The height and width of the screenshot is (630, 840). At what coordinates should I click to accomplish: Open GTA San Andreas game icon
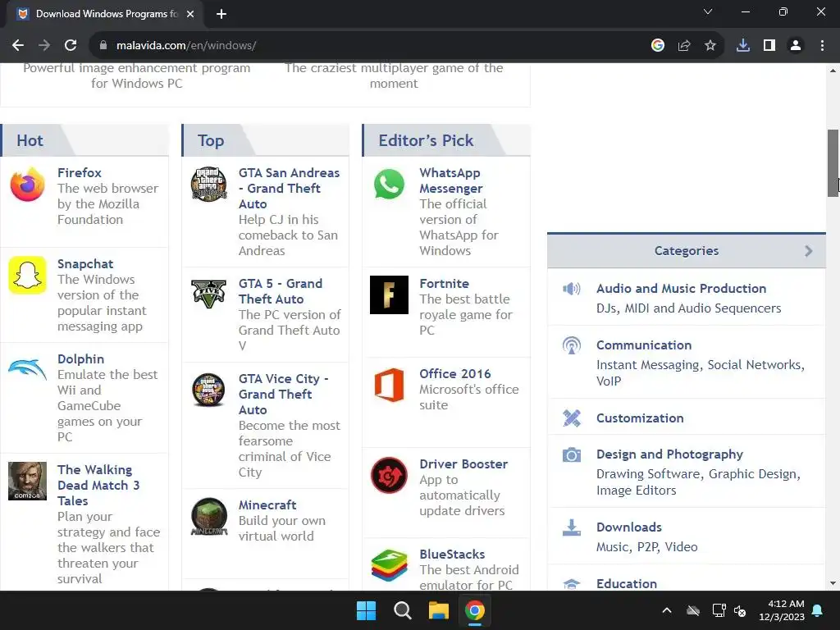coord(209,185)
